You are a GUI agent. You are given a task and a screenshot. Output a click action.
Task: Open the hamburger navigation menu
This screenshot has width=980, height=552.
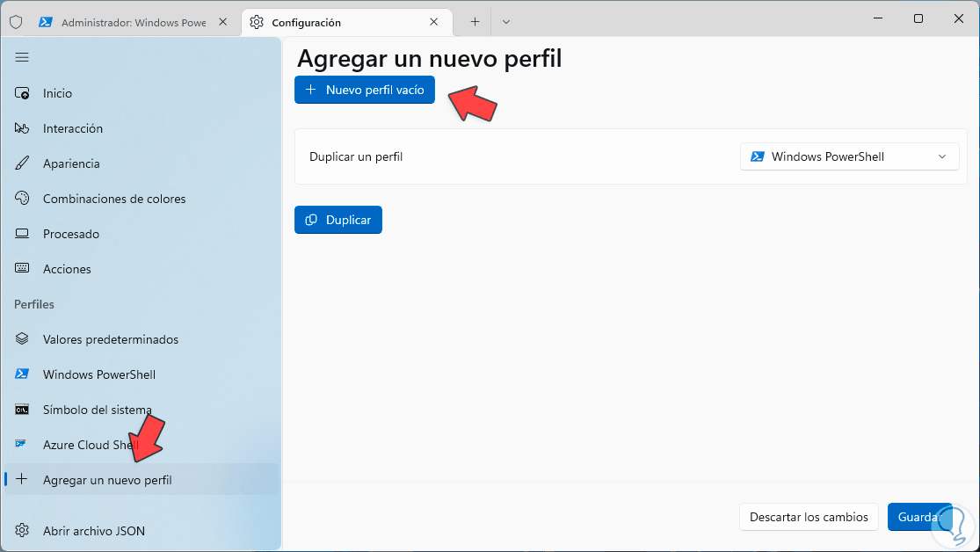(22, 57)
